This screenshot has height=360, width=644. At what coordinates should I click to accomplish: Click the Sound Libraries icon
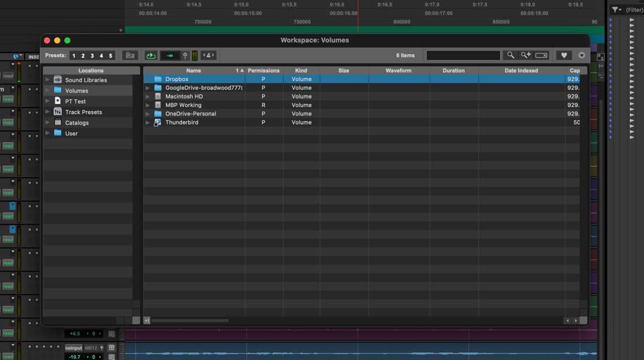coord(58,80)
